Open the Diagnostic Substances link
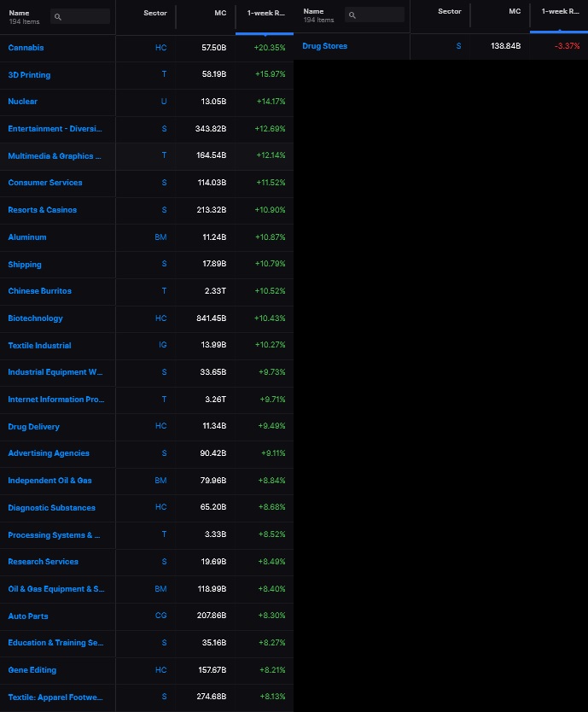Viewport: 588px width, 712px height. coord(52,508)
